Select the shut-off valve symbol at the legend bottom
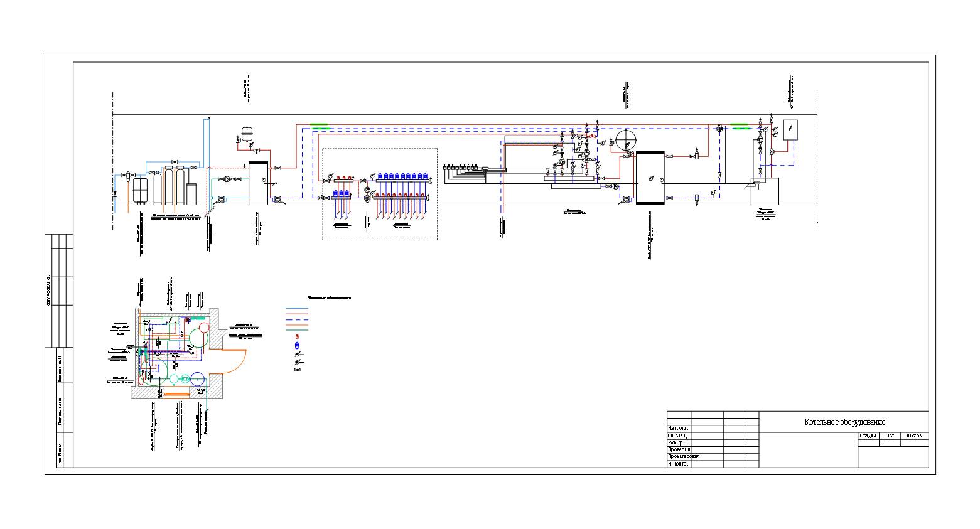 click(298, 370)
